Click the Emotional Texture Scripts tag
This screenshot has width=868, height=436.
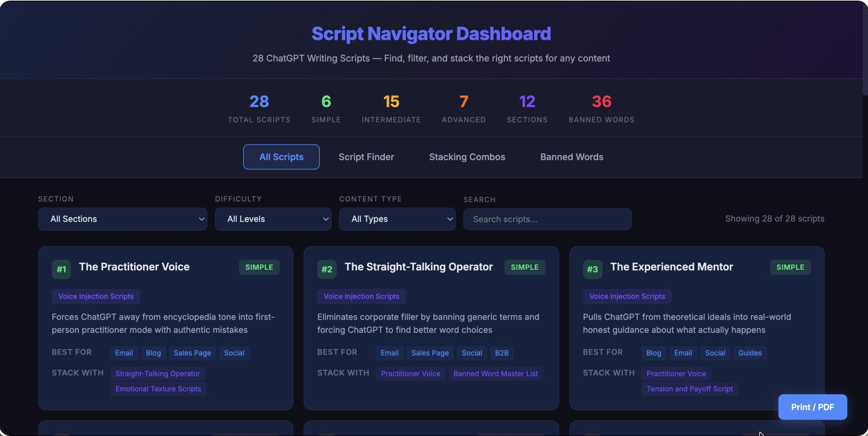click(x=158, y=389)
